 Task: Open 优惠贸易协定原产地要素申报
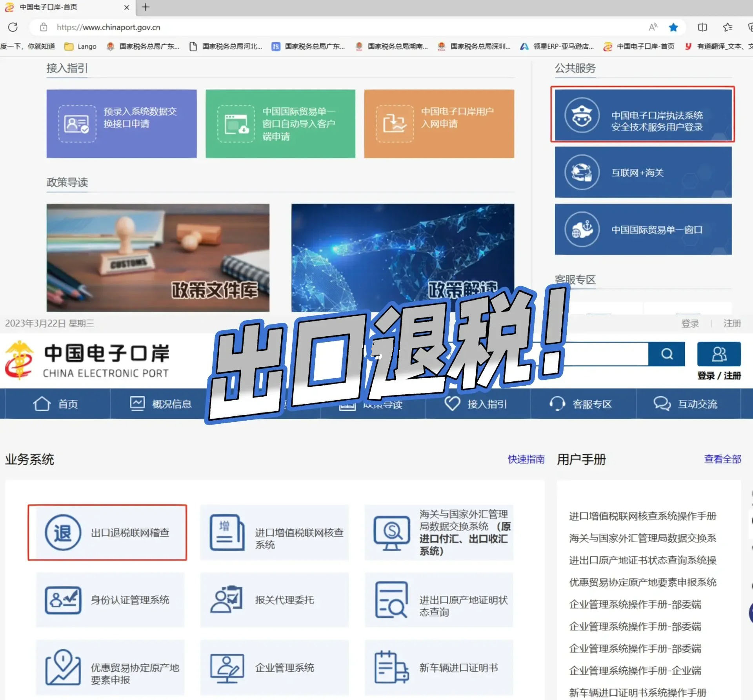[x=110, y=667]
